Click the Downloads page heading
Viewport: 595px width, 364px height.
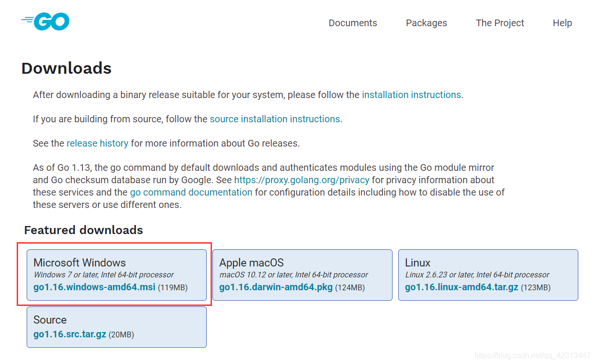point(66,69)
